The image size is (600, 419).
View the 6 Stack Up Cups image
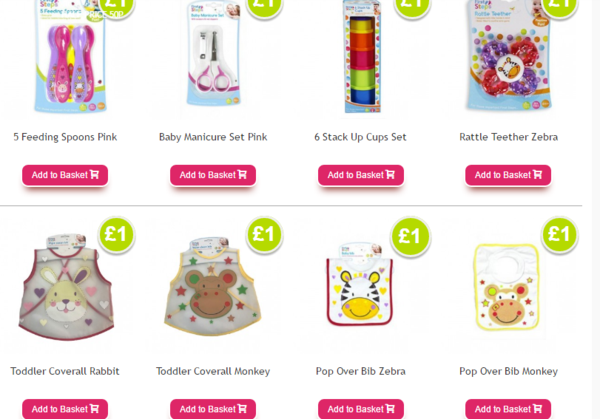(x=362, y=57)
